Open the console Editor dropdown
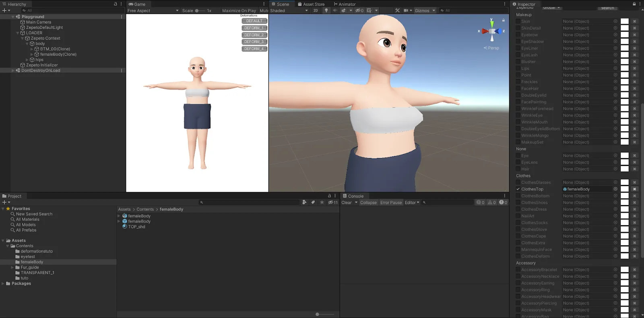 point(412,202)
